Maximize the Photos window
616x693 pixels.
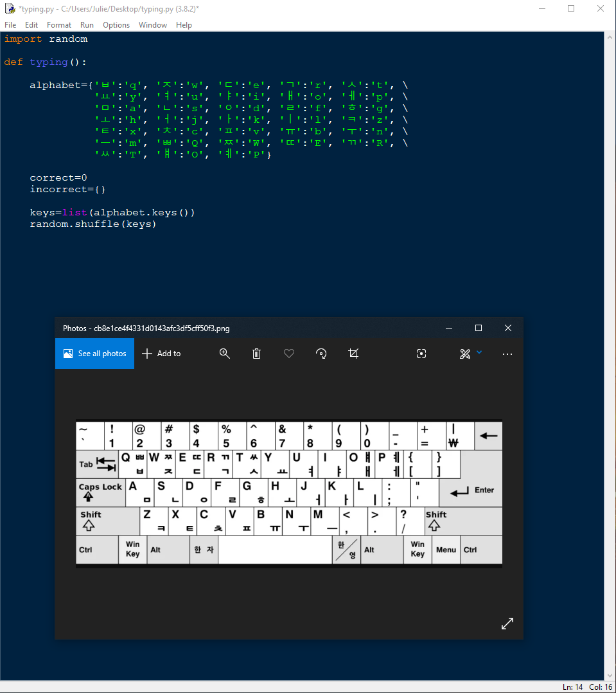(479, 328)
